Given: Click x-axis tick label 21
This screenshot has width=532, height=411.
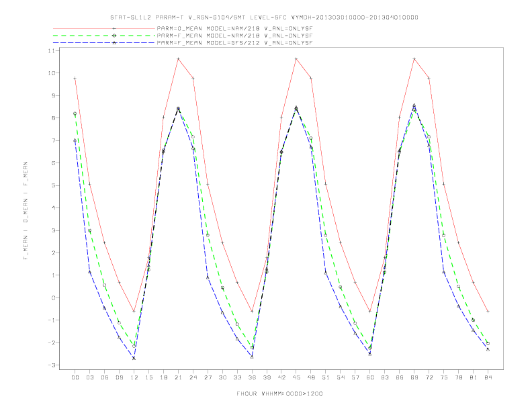Looking at the screenshot, I should (x=178, y=377).
